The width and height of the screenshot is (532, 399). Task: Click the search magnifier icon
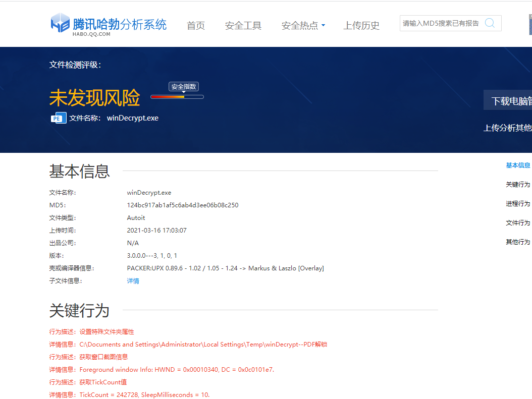pos(490,23)
